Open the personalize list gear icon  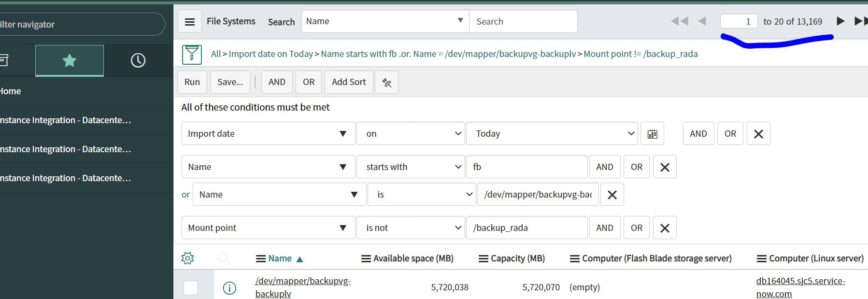pos(187,258)
